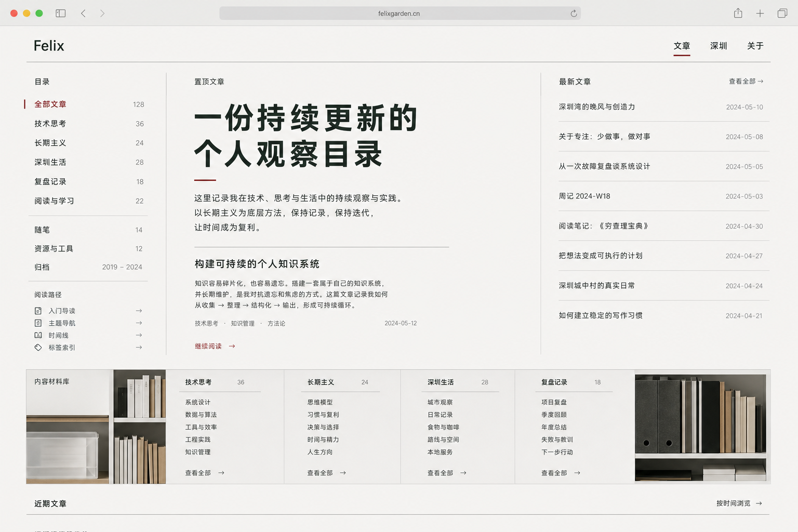Open the Felix site logo
798x532 pixels.
coord(49,46)
